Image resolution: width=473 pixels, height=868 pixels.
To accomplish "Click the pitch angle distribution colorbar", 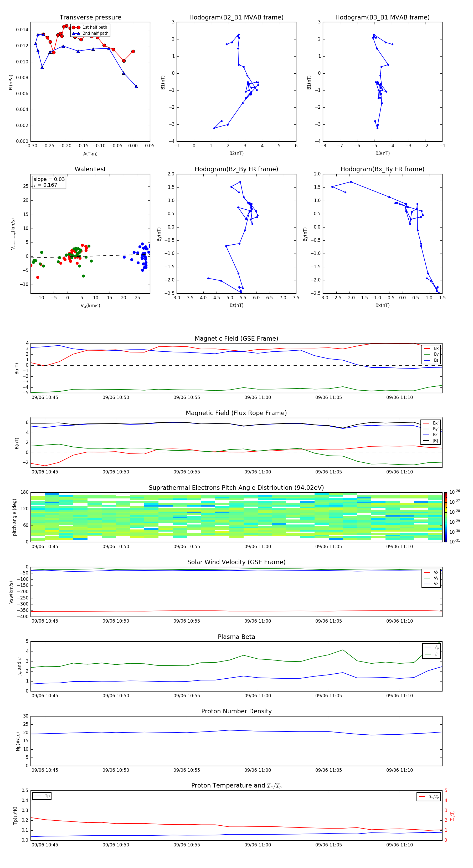I will coord(446,517).
